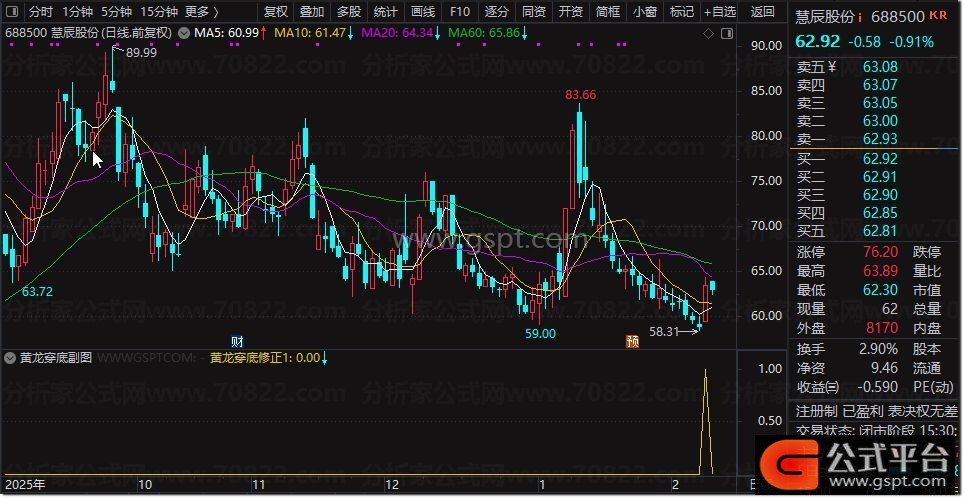965x498 pixels.
Task: Switch to 分时 intraday tab
Action: coord(40,12)
